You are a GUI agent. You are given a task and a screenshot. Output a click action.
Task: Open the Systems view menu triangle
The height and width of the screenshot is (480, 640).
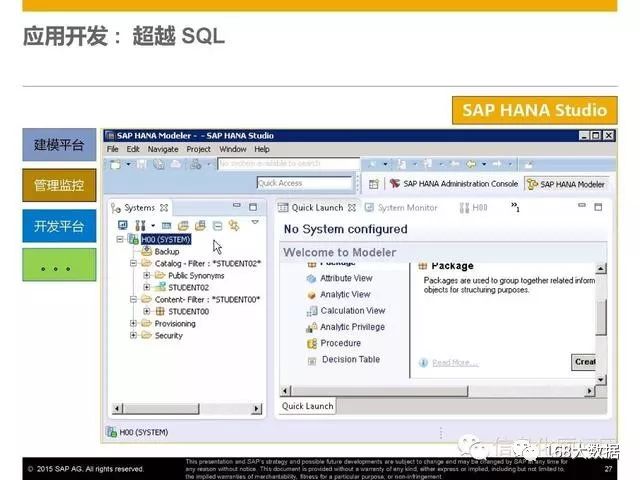(255, 222)
